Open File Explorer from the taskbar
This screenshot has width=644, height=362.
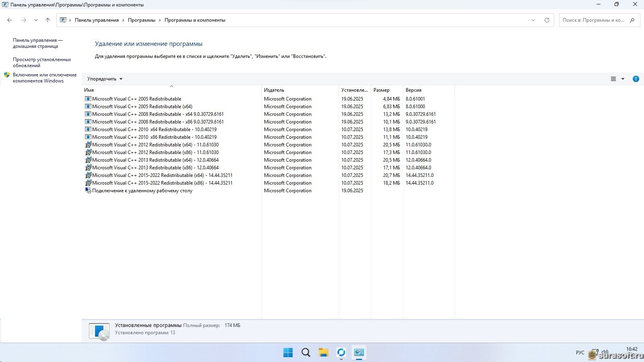(324, 352)
